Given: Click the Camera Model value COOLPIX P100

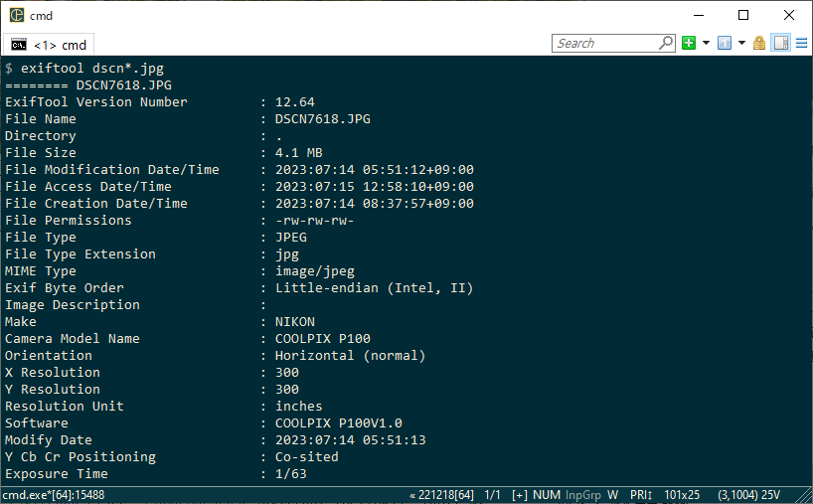Looking at the screenshot, I should point(322,339).
